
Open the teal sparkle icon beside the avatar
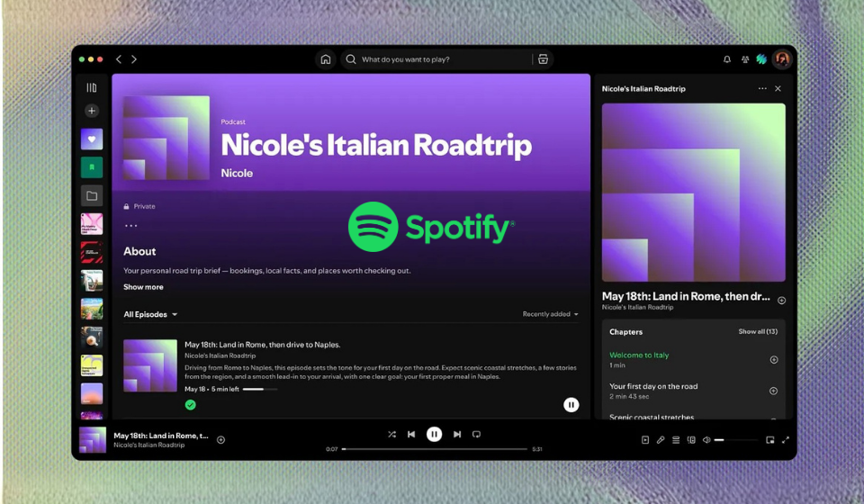pyautogui.click(x=761, y=58)
